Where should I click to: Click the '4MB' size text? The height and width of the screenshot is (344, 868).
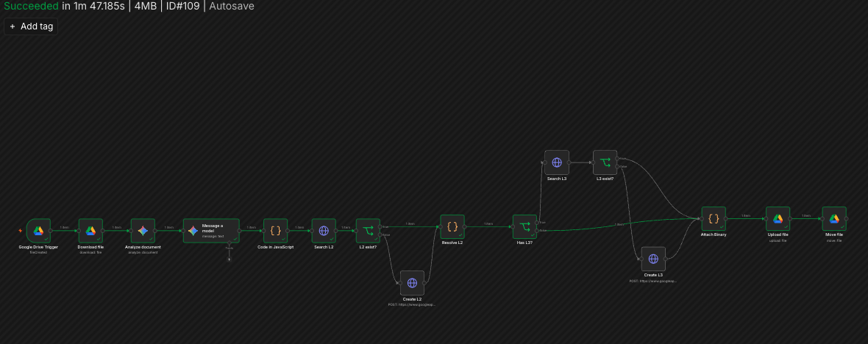tap(146, 6)
